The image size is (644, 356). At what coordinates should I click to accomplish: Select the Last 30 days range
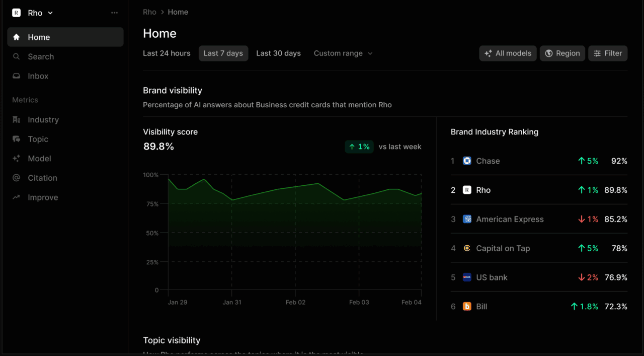pyautogui.click(x=278, y=53)
